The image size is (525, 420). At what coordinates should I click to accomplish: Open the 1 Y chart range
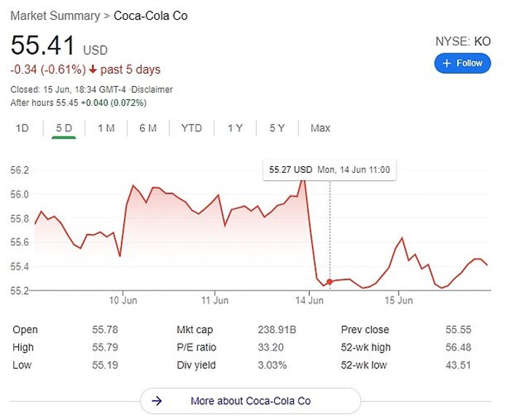[x=235, y=128]
